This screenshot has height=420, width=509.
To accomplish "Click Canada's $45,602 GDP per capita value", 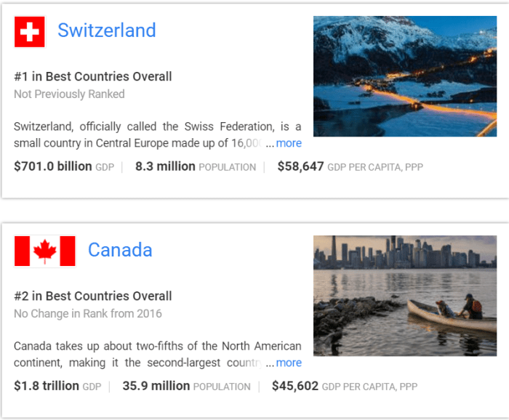I will pos(295,386).
